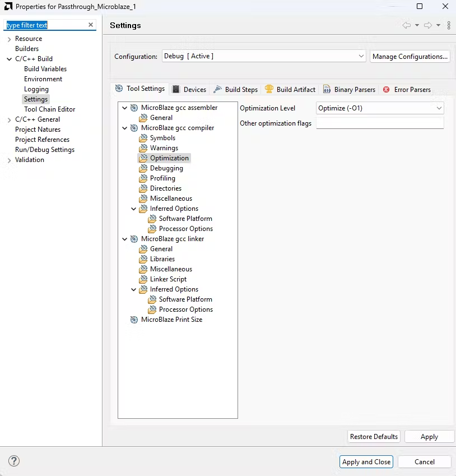This screenshot has height=476, width=456.
Task: Expand the C/C++ General category
Action: coord(9,119)
